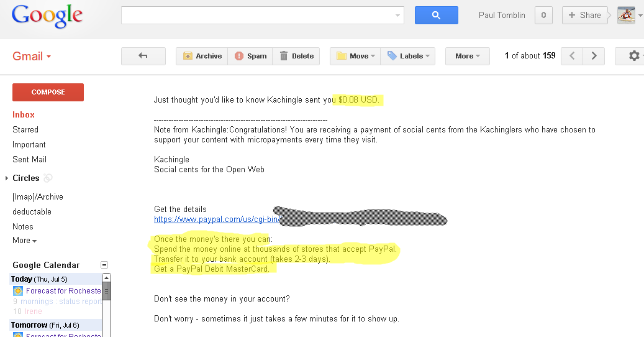Click the Gmail product dropdown
The width and height of the screenshot is (644, 337).
(x=32, y=57)
